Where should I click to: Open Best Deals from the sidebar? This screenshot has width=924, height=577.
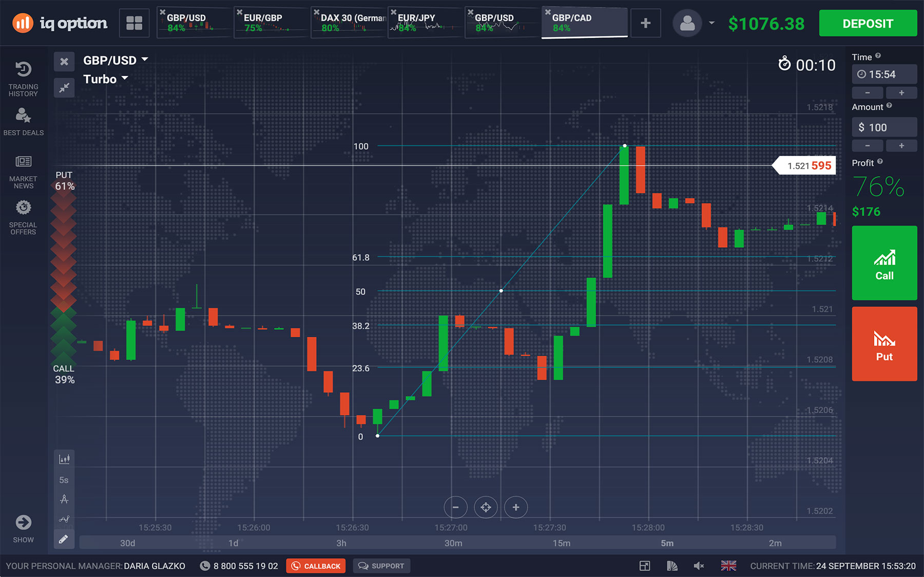(23, 122)
